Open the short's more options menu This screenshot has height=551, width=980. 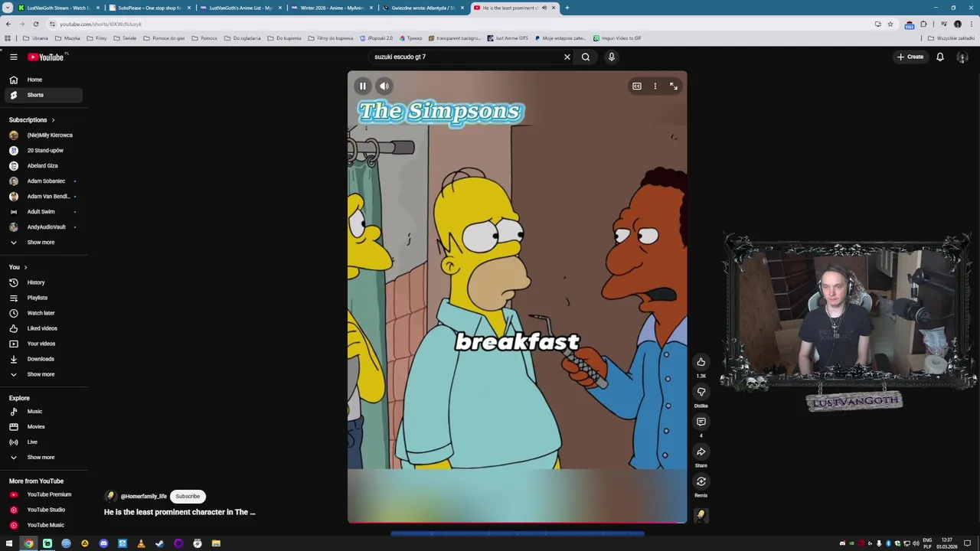pos(655,86)
